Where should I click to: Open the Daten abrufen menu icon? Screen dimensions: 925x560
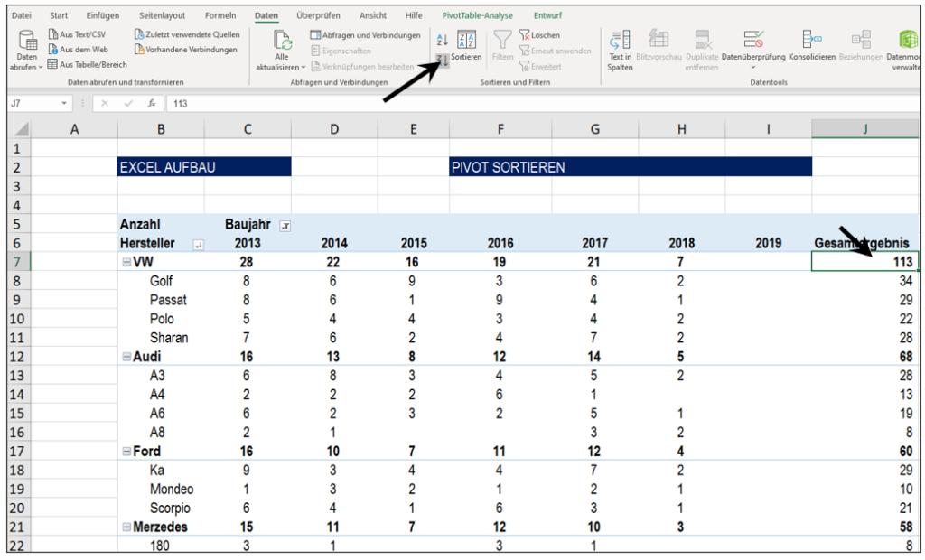(x=27, y=40)
